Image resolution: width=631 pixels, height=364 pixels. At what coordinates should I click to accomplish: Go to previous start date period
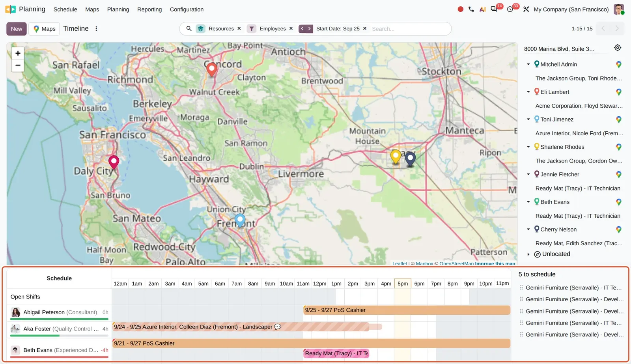302,28
